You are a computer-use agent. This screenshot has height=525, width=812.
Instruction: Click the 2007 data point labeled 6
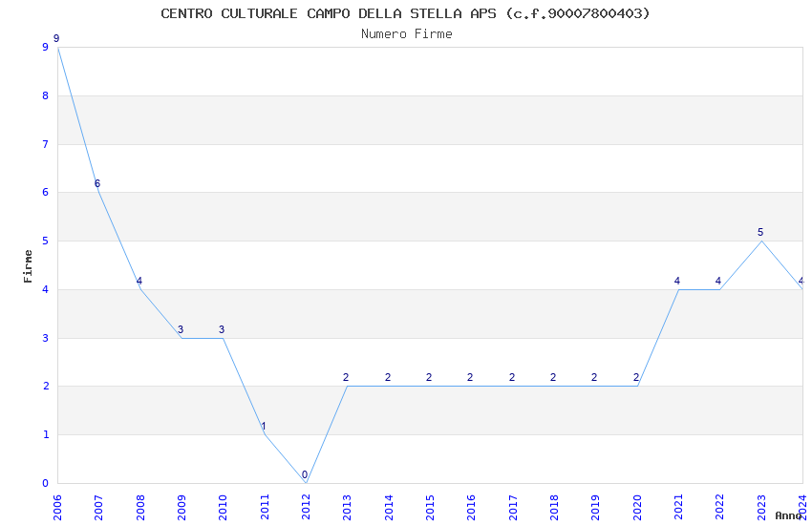[98, 192]
